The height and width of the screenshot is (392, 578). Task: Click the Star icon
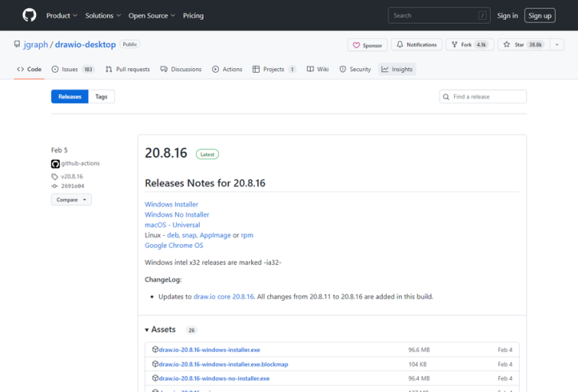coord(507,44)
